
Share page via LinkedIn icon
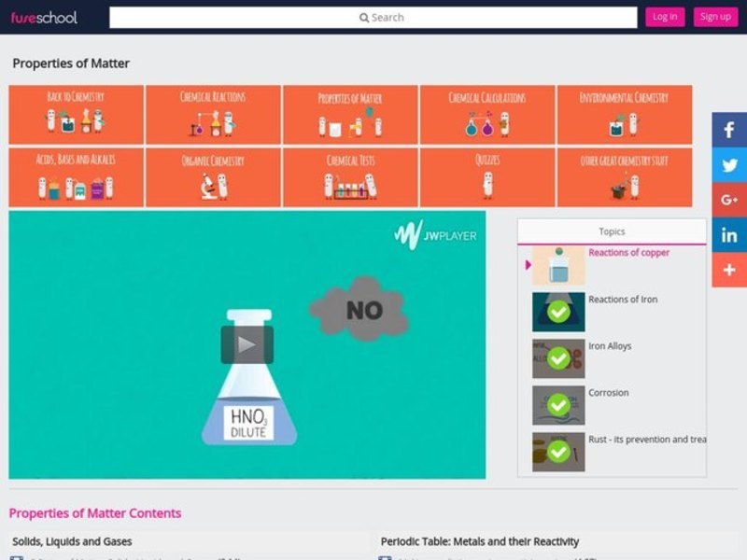(x=729, y=235)
